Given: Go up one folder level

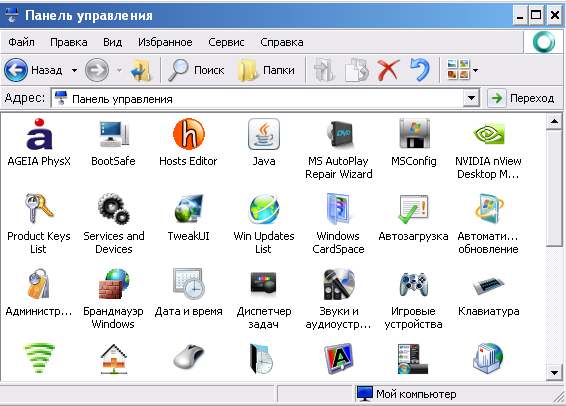Looking at the screenshot, I should [x=141, y=70].
